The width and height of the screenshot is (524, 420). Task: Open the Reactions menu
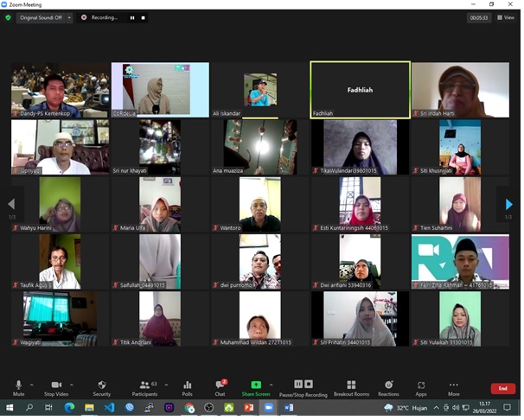click(x=388, y=387)
